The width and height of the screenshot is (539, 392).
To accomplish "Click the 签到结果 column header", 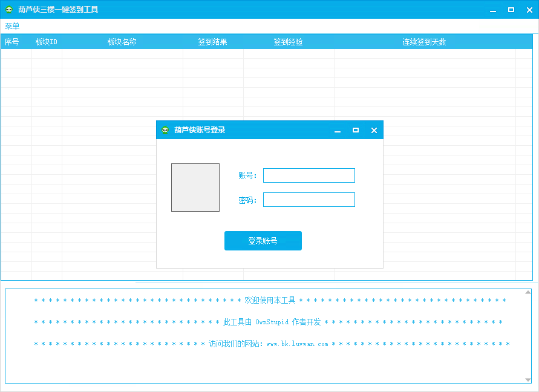I will tap(213, 42).
